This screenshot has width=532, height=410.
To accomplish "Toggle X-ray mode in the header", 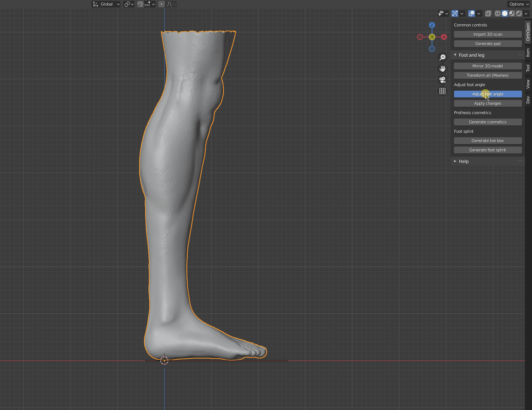I will (x=488, y=13).
